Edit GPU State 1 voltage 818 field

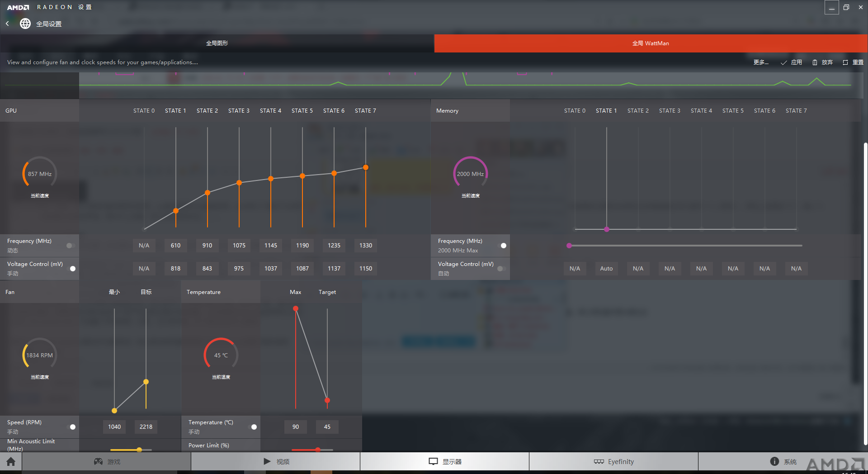(176, 269)
